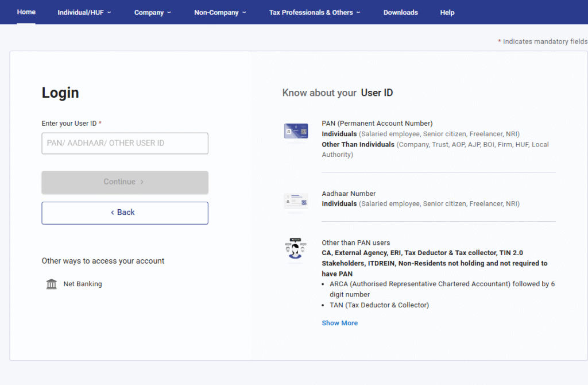Click the Other than PAN users icon
Viewport: 588px width, 385px height.
click(x=296, y=249)
